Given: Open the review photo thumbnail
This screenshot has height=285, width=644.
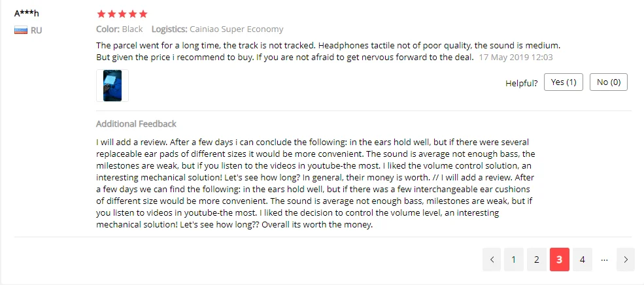Looking at the screenshot, I should pos(112,86).
